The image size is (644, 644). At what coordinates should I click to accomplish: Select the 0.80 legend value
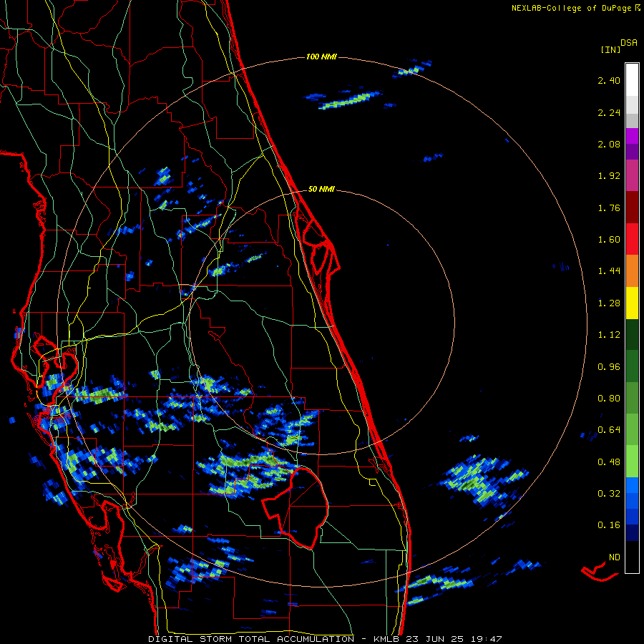point(609,399)
